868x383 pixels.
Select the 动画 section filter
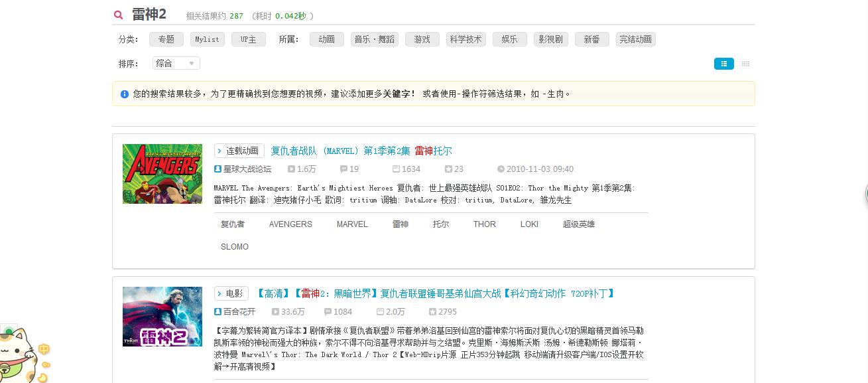pos(327,39)
